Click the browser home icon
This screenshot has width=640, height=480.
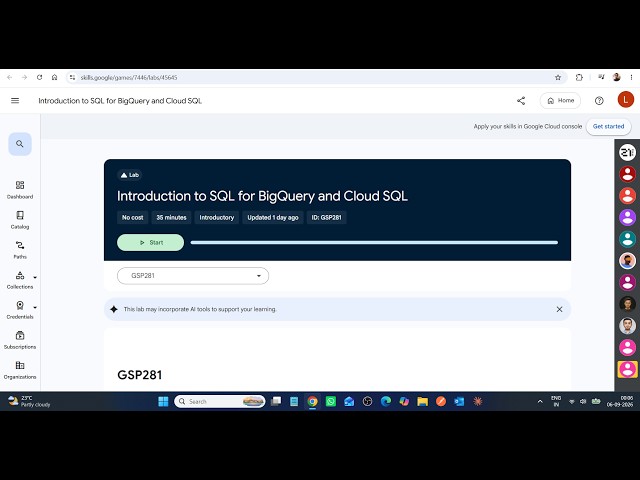coord(54,77)
